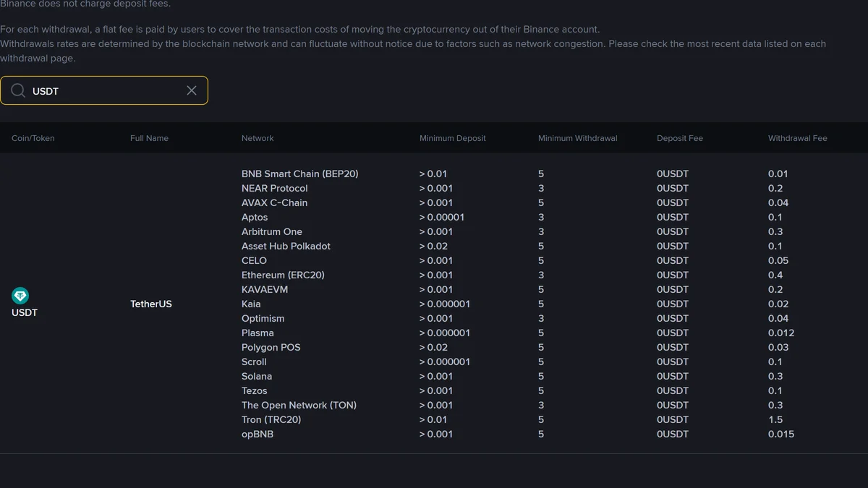Click the opBNB network entry
This screenshot has width=868, height=488.
pyautogui.click(x=258, y=434)
